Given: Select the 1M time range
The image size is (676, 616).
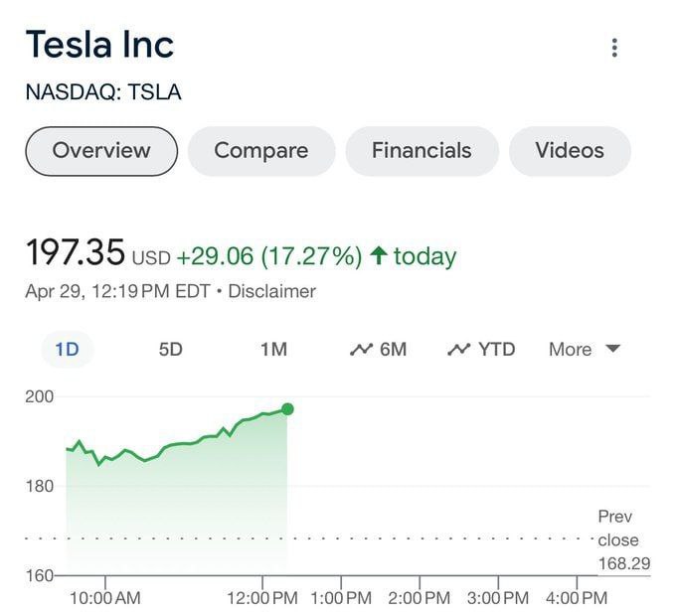Looking at the screenshot, I should 273,350.
